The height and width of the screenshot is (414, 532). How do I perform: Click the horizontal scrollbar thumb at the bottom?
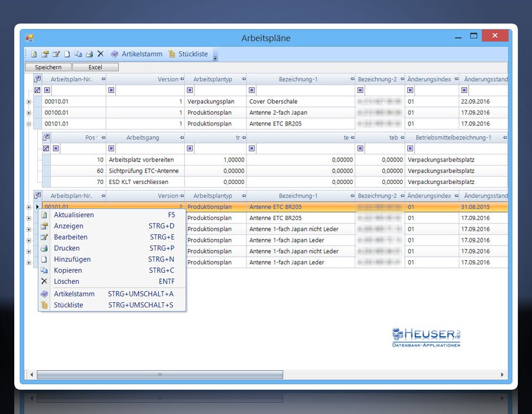click(160, 374)
